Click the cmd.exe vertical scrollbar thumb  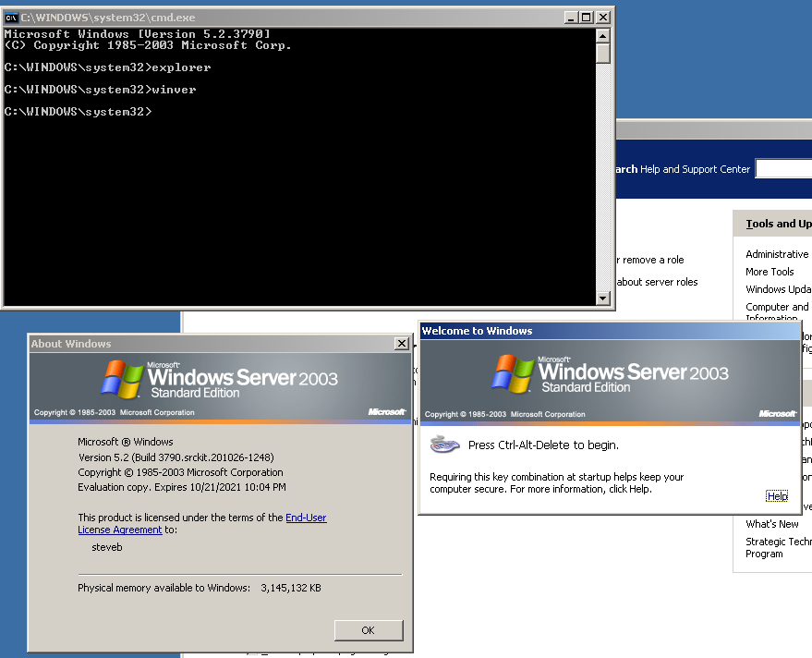[x=602, y=54]
